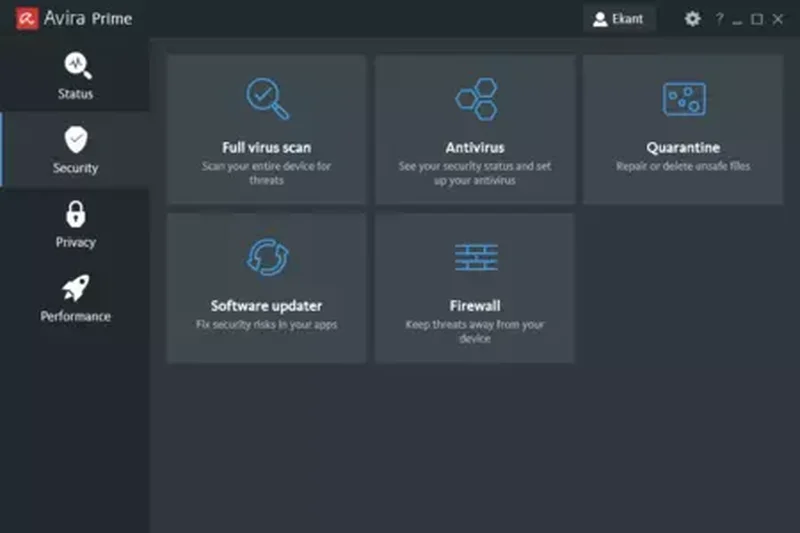Screen dimensions: 800x533
Task: Click the Software updater title
Action: coord(266,306)
